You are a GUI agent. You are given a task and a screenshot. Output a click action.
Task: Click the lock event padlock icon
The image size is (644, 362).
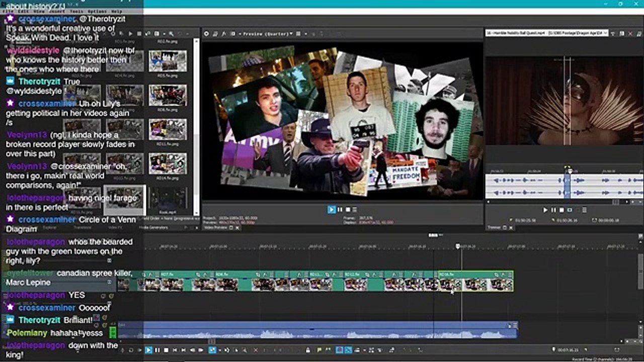coord(307,350)
